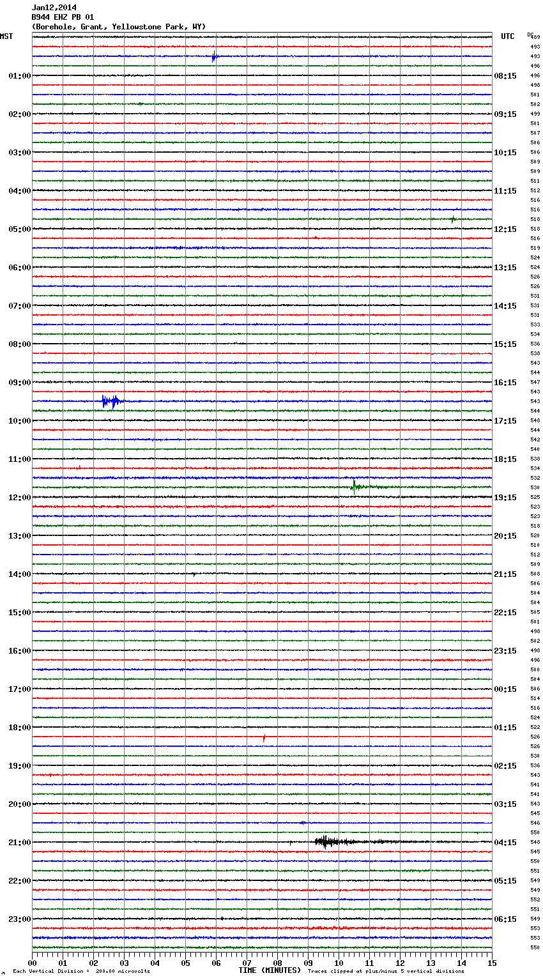The height and width of the screenshot is (980, 543).
Task: Click the 20:15 UTC time label
Action: [x=505, y=536]
